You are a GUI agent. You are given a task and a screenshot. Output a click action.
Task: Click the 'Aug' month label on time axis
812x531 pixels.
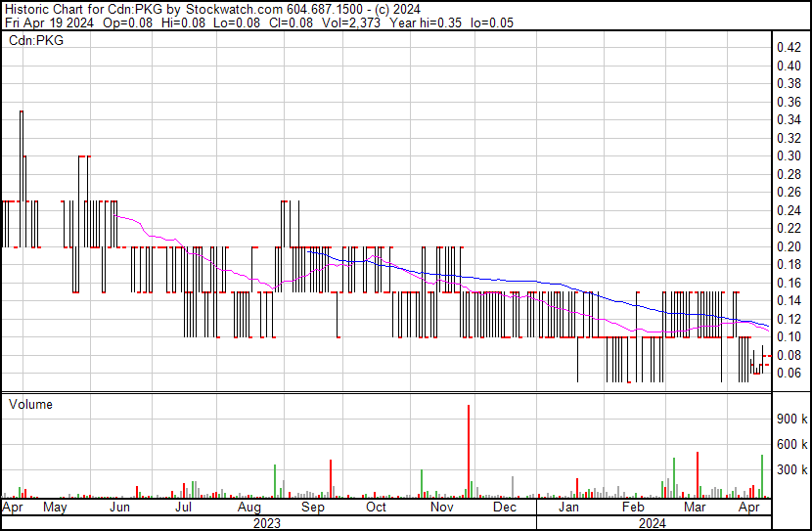pos(249,508)
